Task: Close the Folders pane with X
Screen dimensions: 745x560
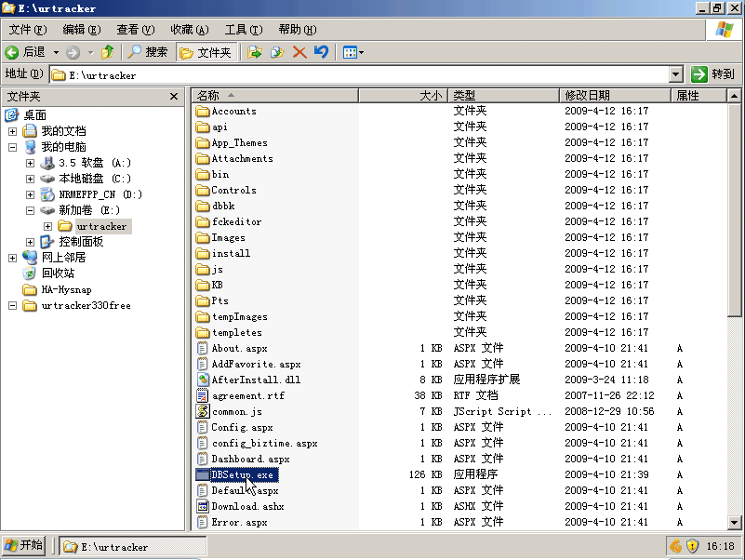Action: tap(174, 97)
